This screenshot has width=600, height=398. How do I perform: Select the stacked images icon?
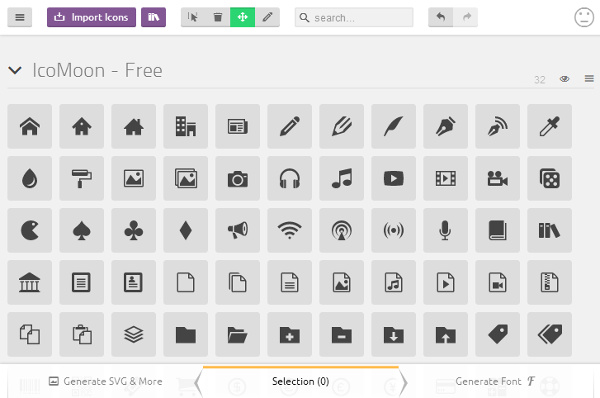pos(186,178)
